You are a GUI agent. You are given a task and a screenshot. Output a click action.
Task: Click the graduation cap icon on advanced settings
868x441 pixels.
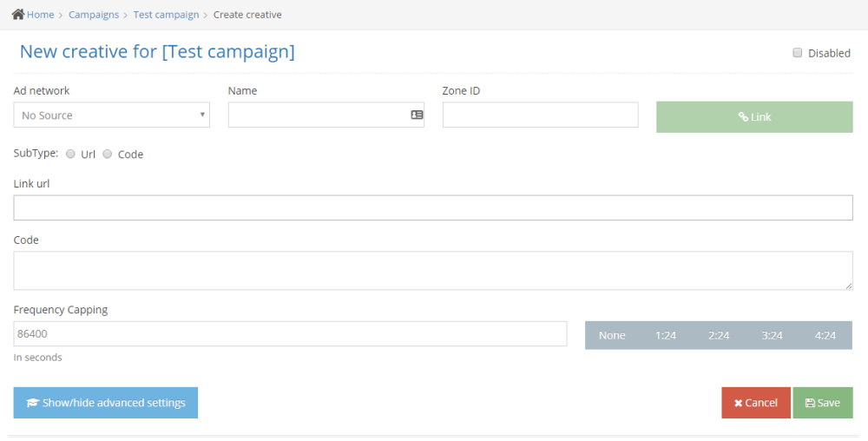coord(33,403)
